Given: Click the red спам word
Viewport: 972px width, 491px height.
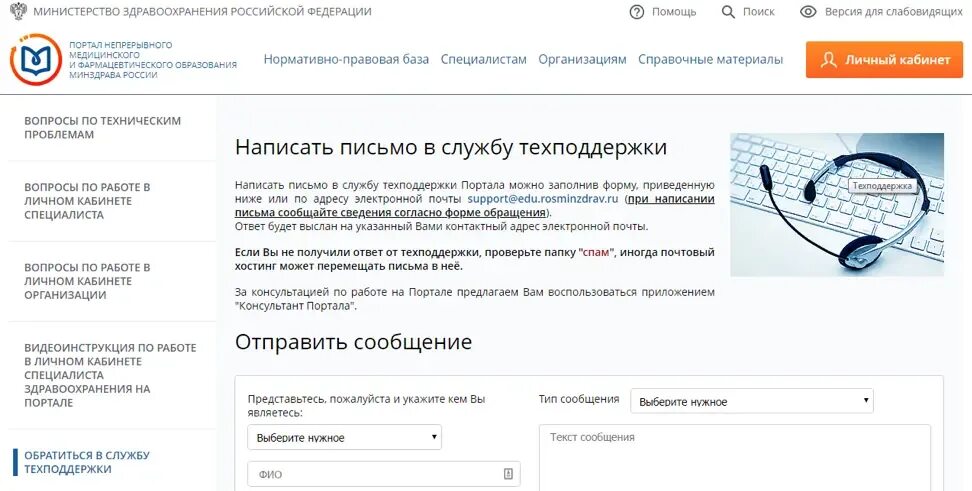Looking at the screenshot, I should coord(596,253).
